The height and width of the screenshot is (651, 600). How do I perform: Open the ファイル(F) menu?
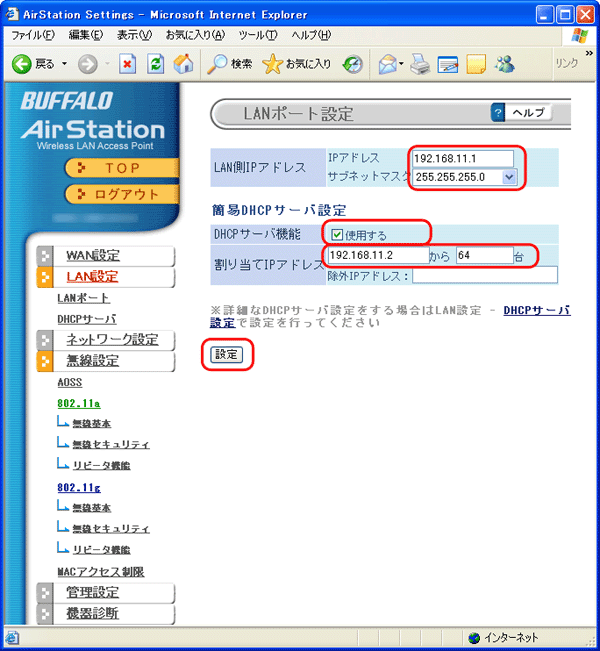(x=33, y=35)
